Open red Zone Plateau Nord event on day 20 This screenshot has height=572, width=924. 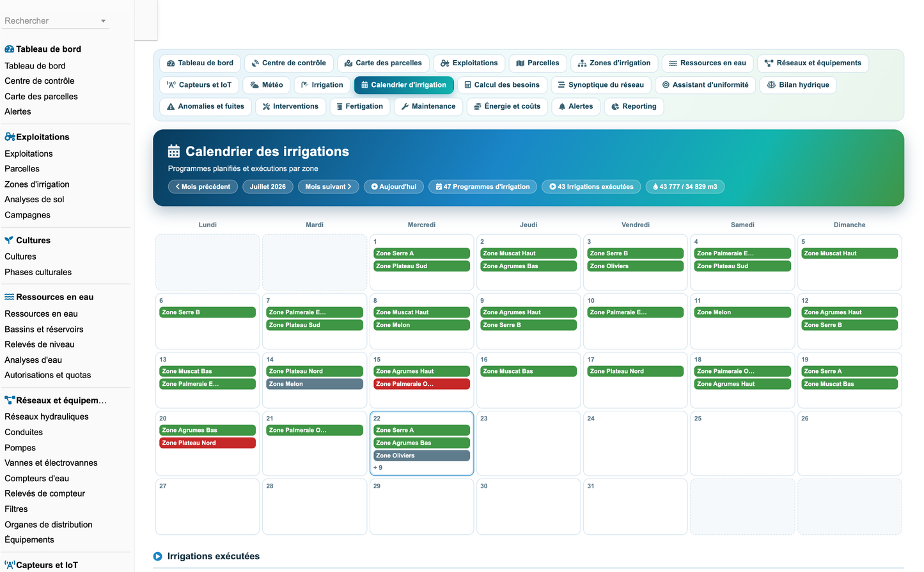pyautogui.click(x=207, y=443)
